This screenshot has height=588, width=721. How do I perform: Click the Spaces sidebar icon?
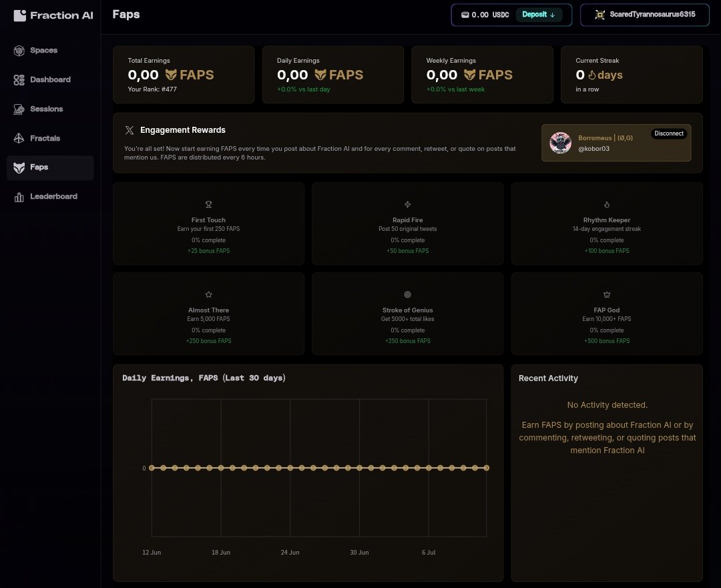tap(19, 51)
